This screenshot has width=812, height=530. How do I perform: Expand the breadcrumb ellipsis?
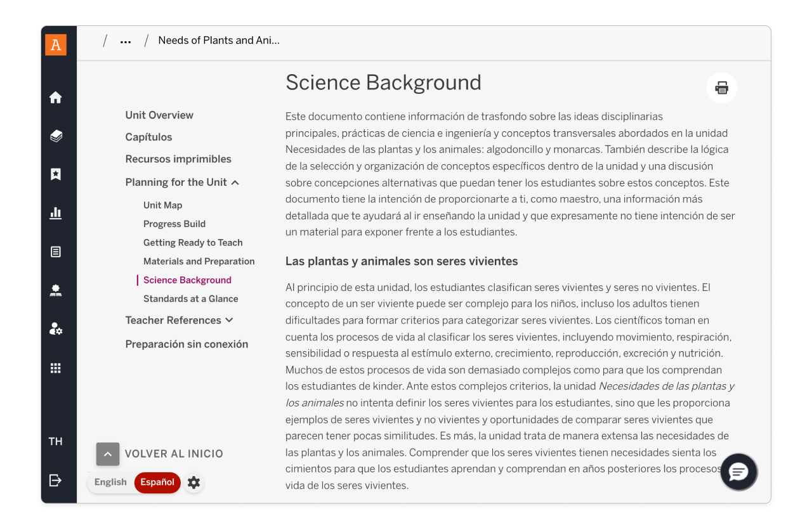pyautogui.click(x=126, y=41)
